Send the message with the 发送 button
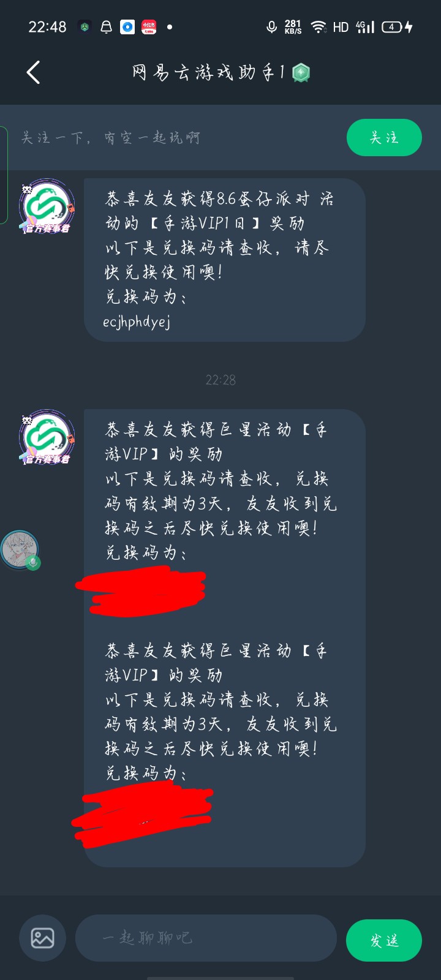Viewport: 441px width, 980px height. click(384, 940)
